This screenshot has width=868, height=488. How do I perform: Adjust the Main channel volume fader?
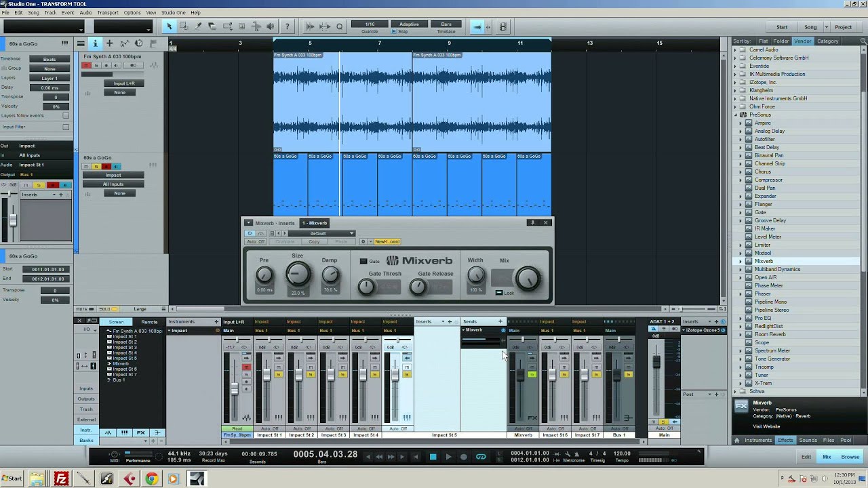click(656, 362)
